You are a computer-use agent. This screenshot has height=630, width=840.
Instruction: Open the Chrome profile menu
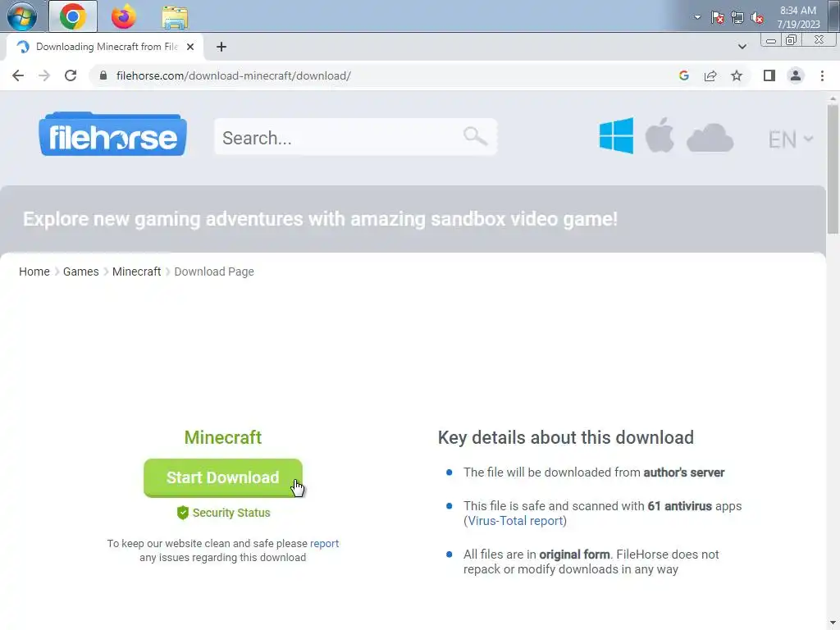tap(796, 75)
